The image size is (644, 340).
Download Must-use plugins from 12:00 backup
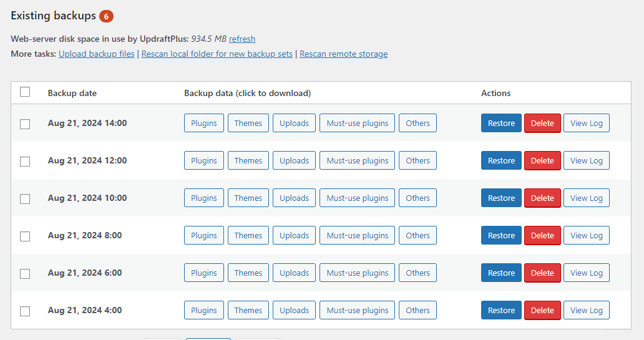[x=358, y=160]
